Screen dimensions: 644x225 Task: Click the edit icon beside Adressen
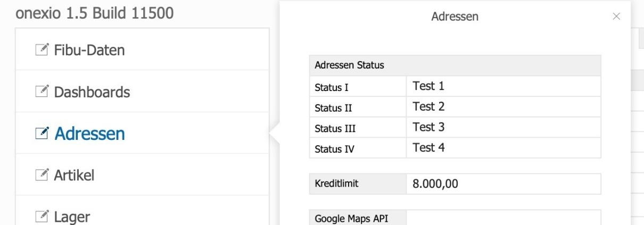click(42, 133)
